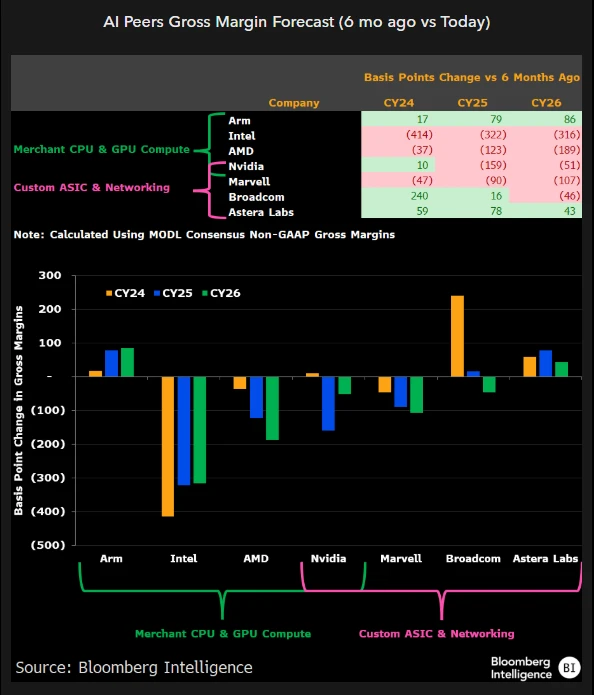The width and height of the screenshot is (594, 695).
Task: Click the Broadcom CY24 orange bar
Action: click(x=457, y=336)
